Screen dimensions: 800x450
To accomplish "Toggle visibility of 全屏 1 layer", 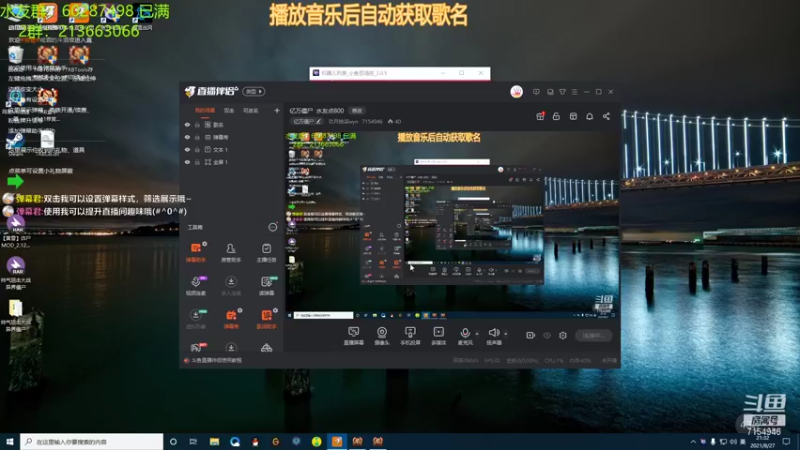I will [187, 162].
